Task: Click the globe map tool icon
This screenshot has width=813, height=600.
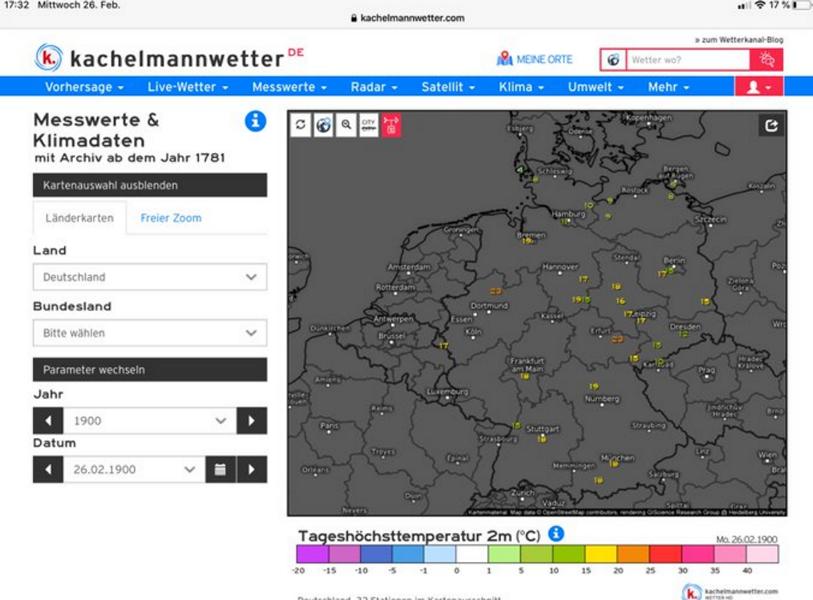Action: pos(324,125)
